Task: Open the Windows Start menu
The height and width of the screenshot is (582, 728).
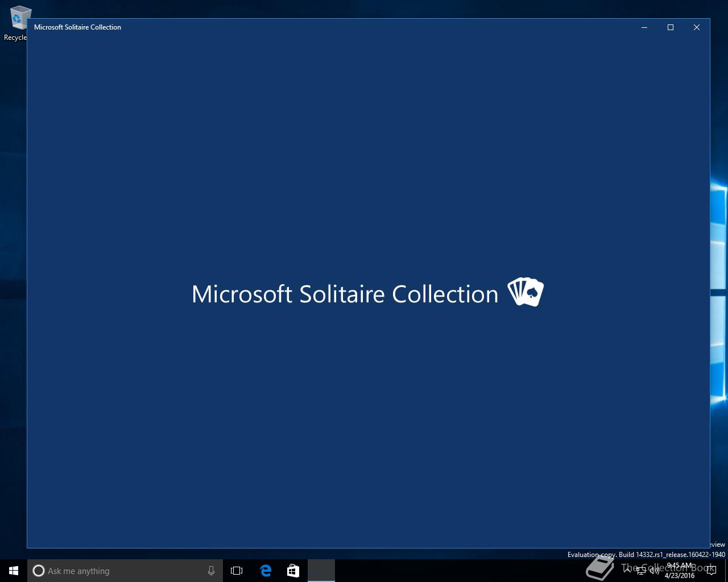Action: pos(14,571)
